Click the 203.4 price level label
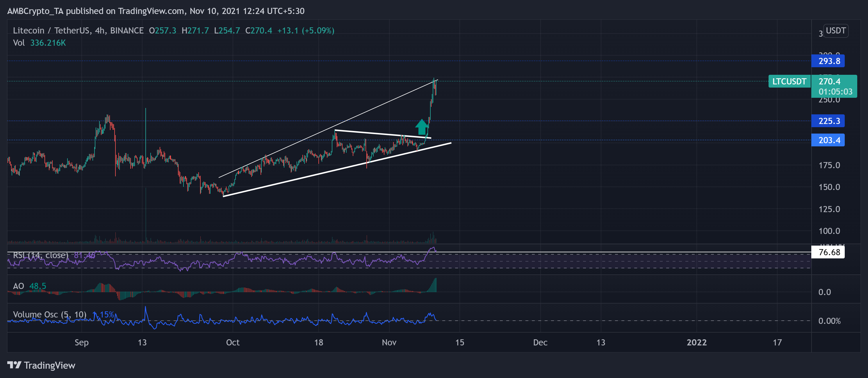 click(x=828, y=140)
